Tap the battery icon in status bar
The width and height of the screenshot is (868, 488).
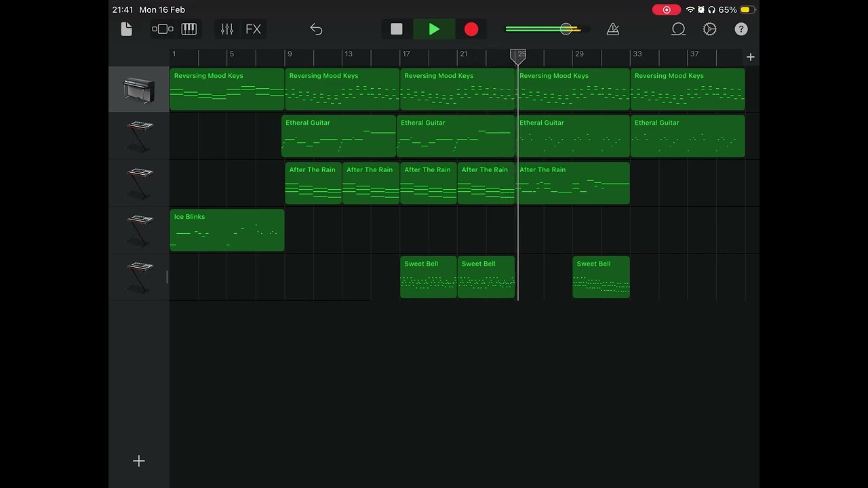coord(747,9)
